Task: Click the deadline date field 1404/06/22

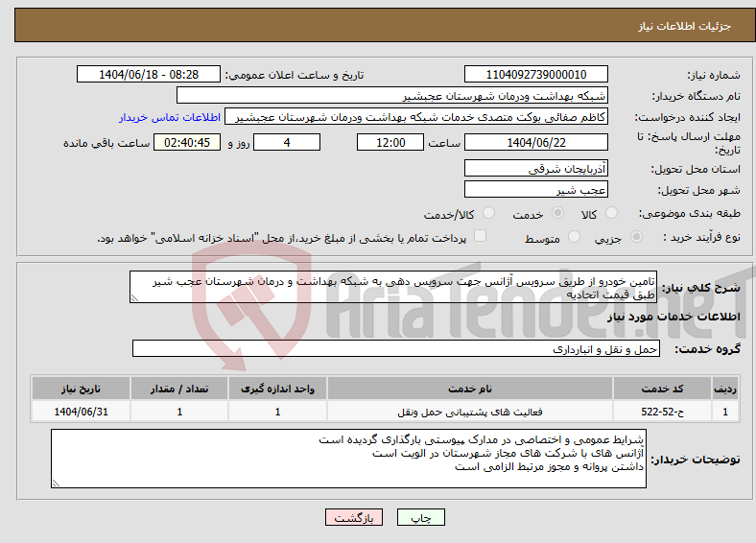Action: click(x=536, y=142)
